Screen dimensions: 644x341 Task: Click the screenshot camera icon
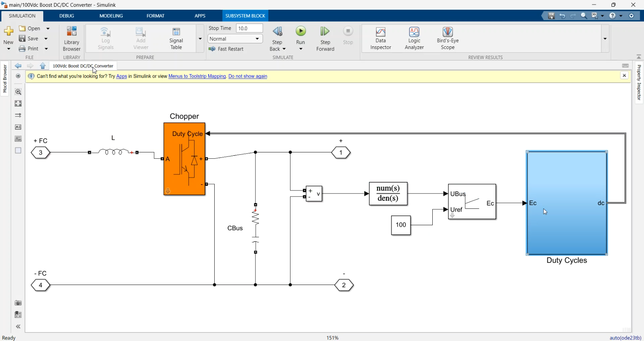tap(18, 303)
